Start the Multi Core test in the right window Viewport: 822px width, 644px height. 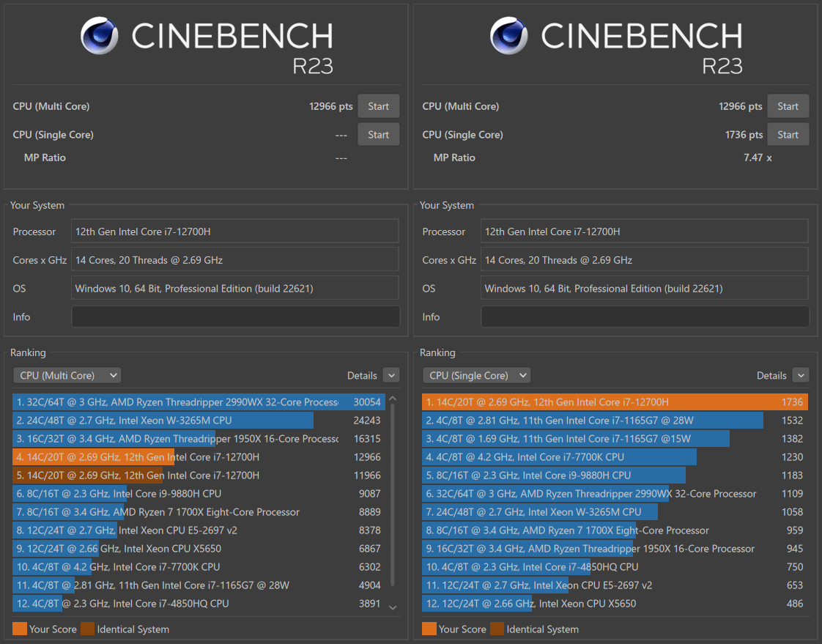pyautogui.click(x=788, y=106)
